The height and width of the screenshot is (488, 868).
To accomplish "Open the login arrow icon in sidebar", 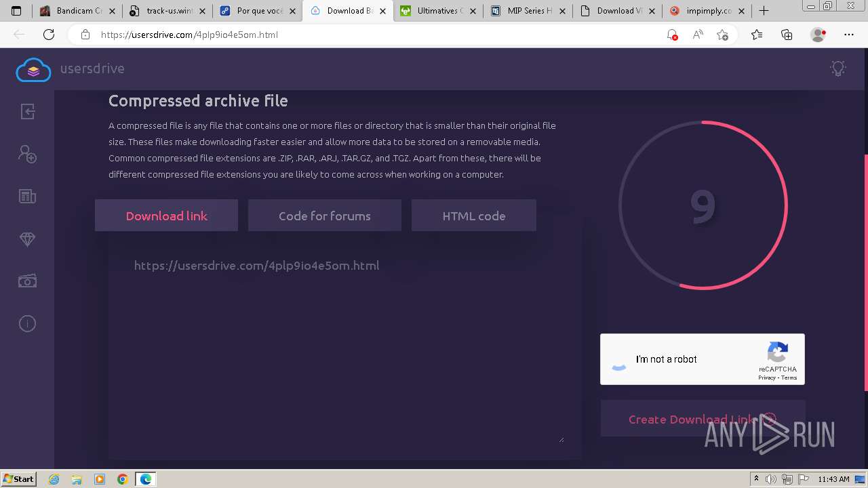I will [27, 112].
